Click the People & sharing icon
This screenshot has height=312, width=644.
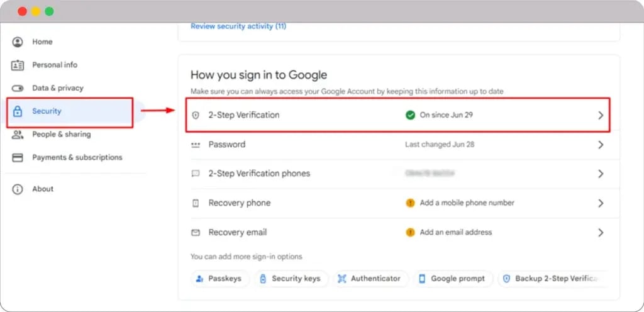tap(18, 134)
